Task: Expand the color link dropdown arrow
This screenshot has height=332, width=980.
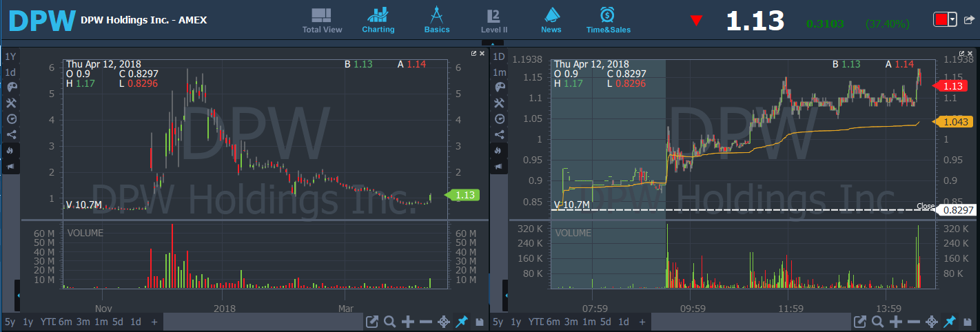Action: point(952,19)
